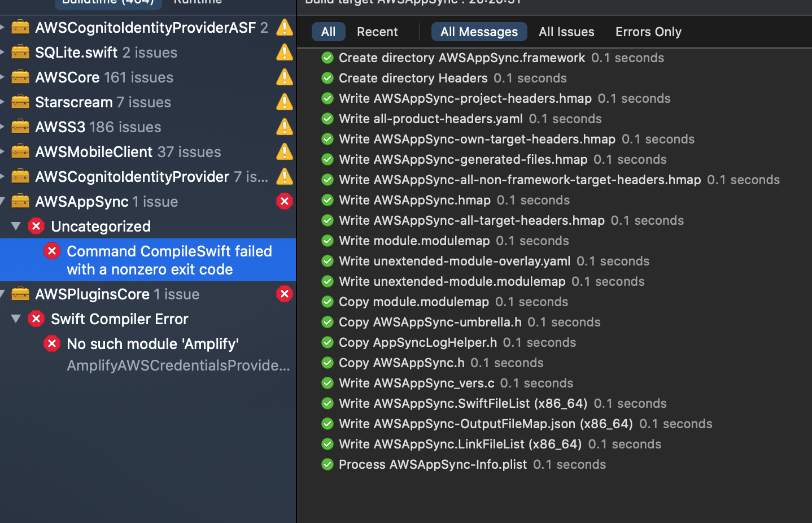Toggle the All scope filter
The image size is (812, 523).
[x=328, y=32]
